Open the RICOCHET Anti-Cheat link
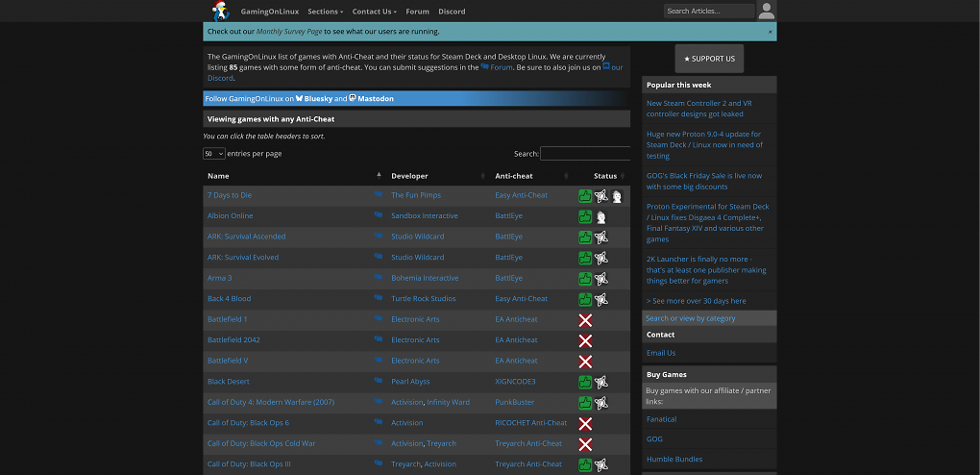 click(530, 422)
